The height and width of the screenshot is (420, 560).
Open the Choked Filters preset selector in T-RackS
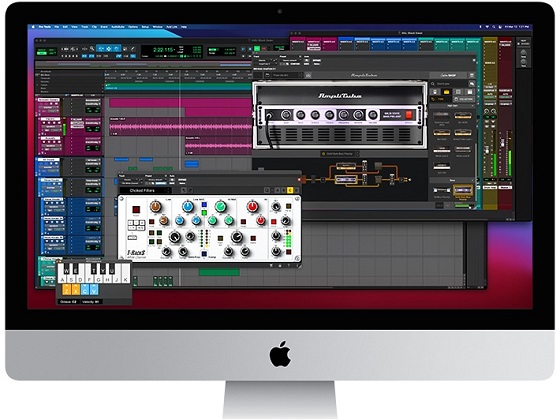click(145, 190)
